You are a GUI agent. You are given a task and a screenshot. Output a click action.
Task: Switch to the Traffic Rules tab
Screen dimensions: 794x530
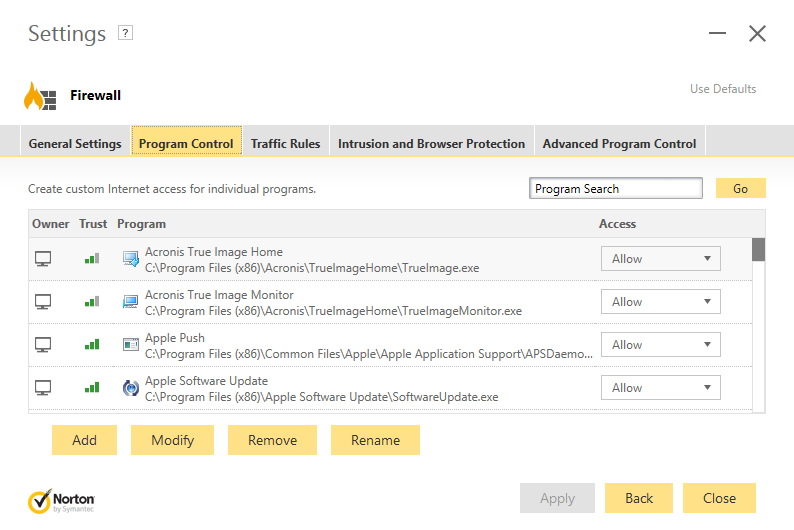tap(285, 144)
